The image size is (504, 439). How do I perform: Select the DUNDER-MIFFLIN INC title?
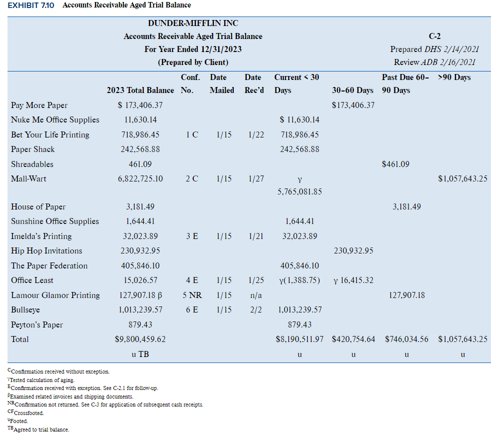click(x=193, y=23)
